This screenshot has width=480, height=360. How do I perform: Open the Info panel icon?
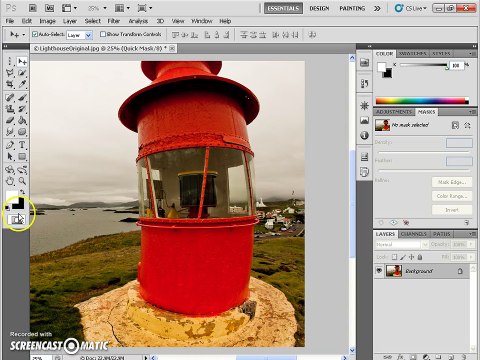(x=364, y=135)
